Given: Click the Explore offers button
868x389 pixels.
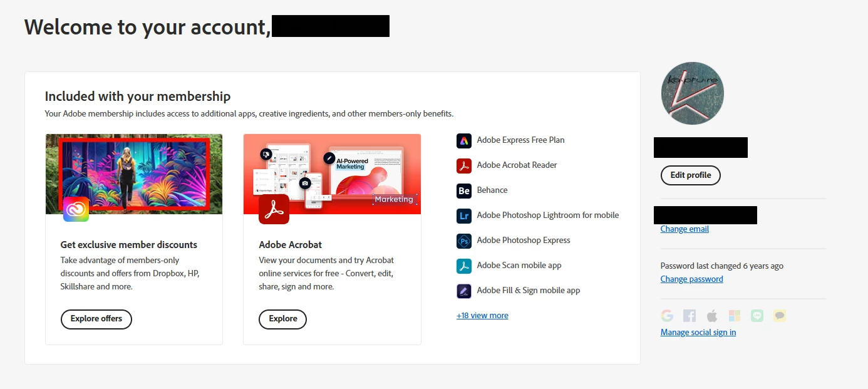Looking at the screenshot, I should pos(96,319).
